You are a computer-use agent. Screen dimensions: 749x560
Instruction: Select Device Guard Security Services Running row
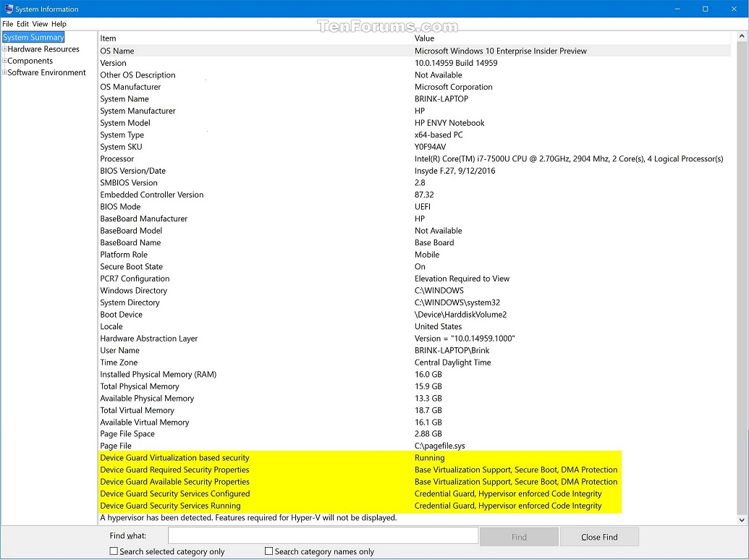415,506
